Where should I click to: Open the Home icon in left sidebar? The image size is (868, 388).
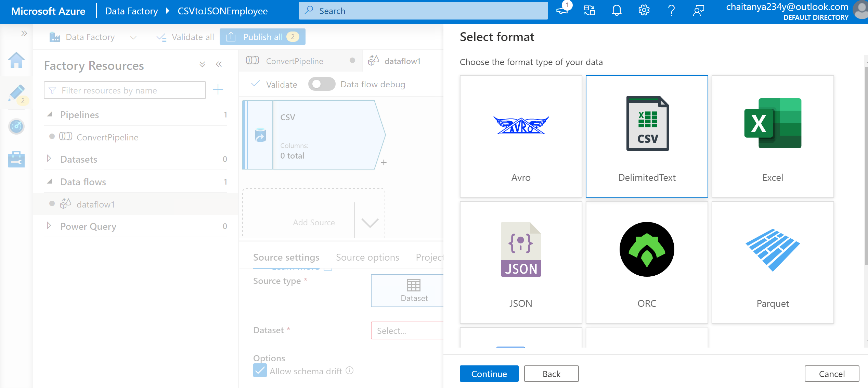pos(16,60)
